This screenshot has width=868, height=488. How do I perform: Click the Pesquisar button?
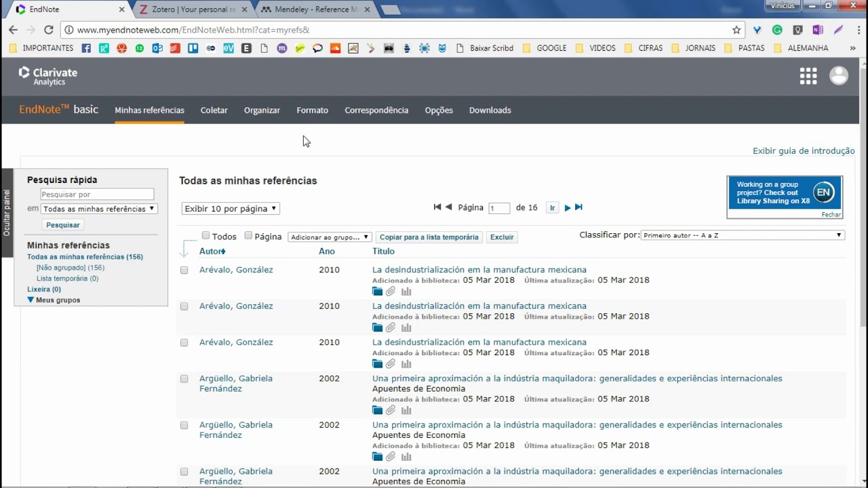click(63, 225)
